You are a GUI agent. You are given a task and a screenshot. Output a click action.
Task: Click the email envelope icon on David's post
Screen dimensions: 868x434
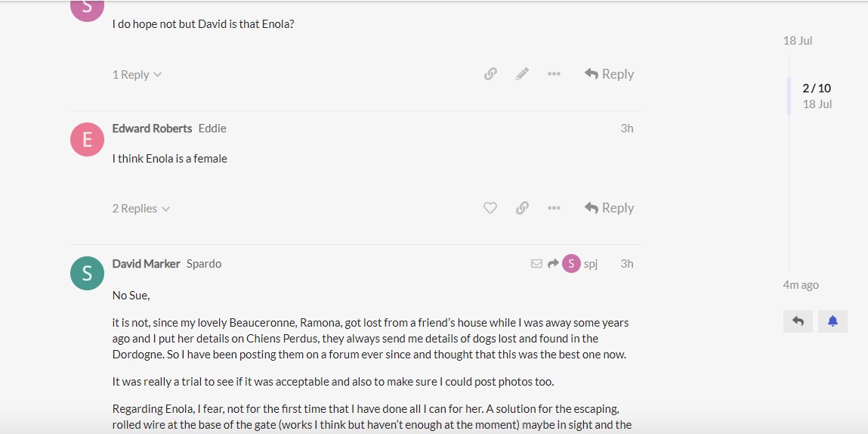click(536, 264)
